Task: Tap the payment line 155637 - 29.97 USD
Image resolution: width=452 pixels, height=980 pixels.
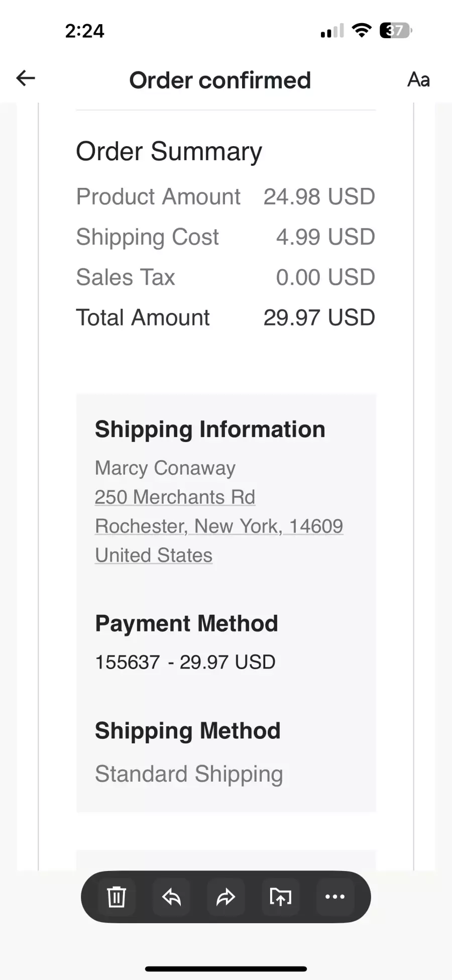Action: click(185, 662)
